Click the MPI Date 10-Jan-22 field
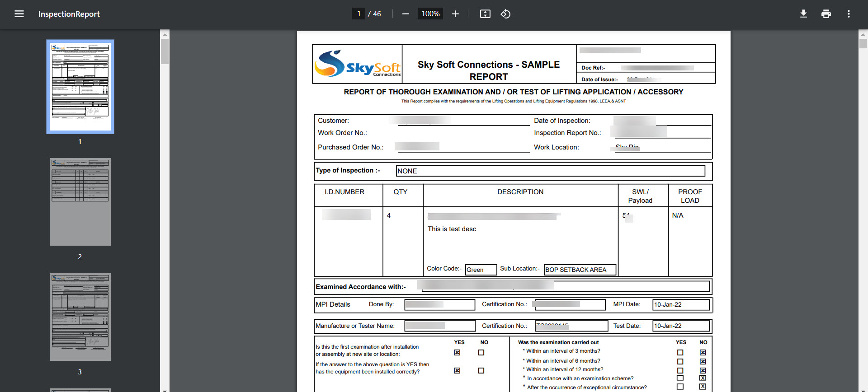The image size is (868, 392). click(x=681, y=305)
